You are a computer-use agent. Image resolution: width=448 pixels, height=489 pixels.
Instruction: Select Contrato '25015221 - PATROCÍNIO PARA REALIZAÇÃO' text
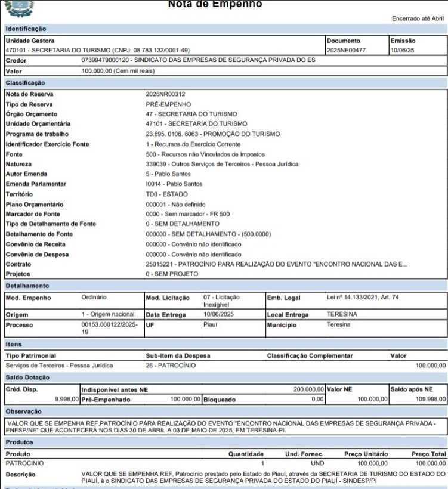pyautogui.click(x=276, y=264)
